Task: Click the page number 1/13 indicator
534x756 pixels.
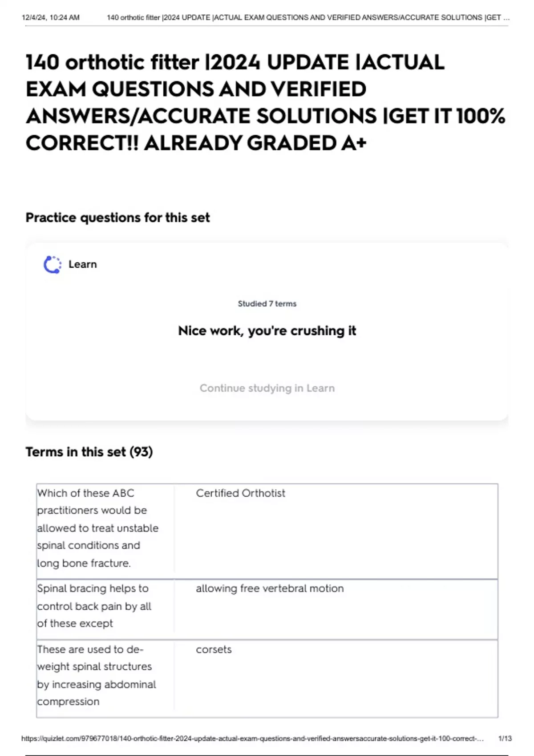Action: [x=505, y=739]
